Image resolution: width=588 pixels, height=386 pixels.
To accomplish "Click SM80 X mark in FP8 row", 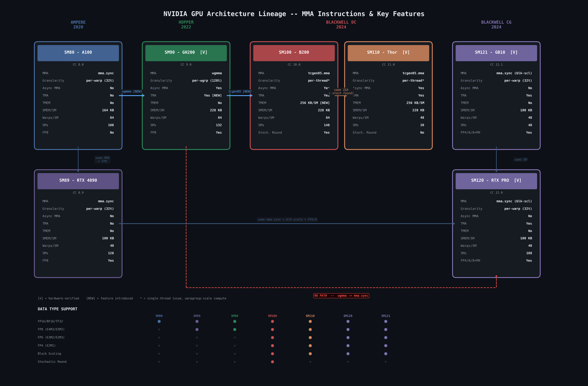I will 159,330.
